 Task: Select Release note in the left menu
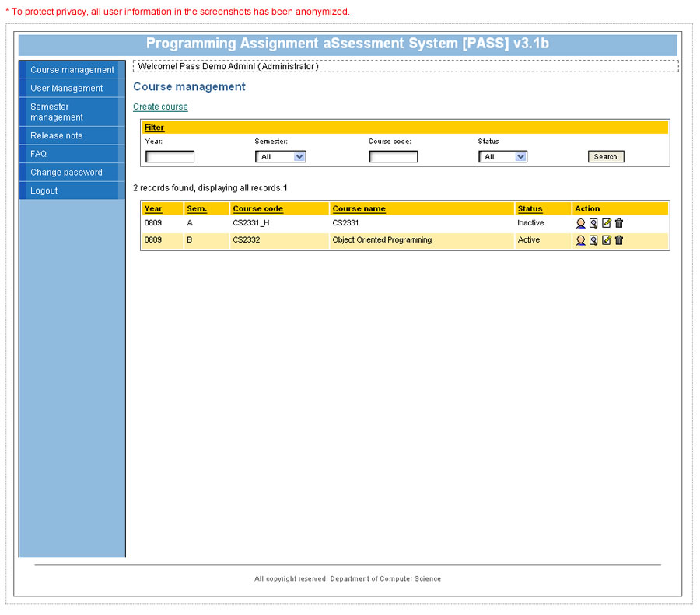(57, 136)
